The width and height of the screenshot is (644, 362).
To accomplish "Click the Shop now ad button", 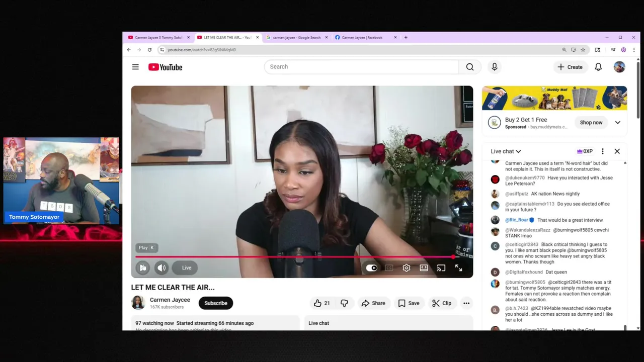I will 591,123.
